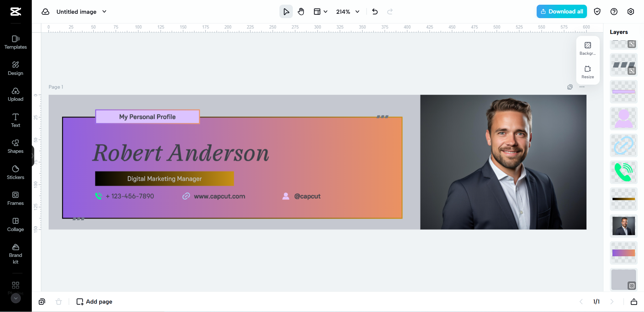Select the hand pan tool
Screen dimensions: 644x312
coord(301,12)
